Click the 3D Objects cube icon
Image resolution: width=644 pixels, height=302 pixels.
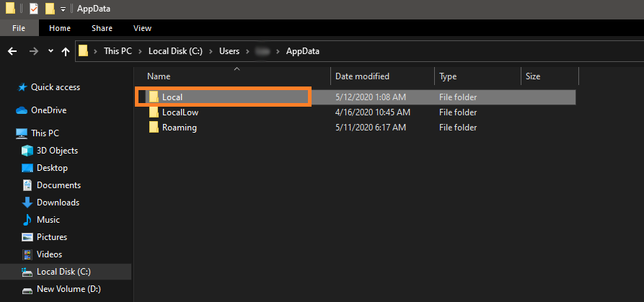point(27,151)
